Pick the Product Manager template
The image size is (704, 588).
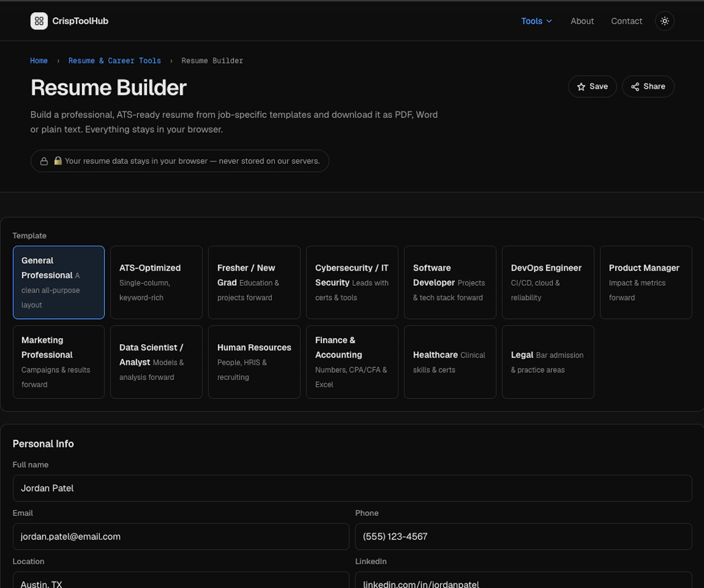click(x=646, y=282)
